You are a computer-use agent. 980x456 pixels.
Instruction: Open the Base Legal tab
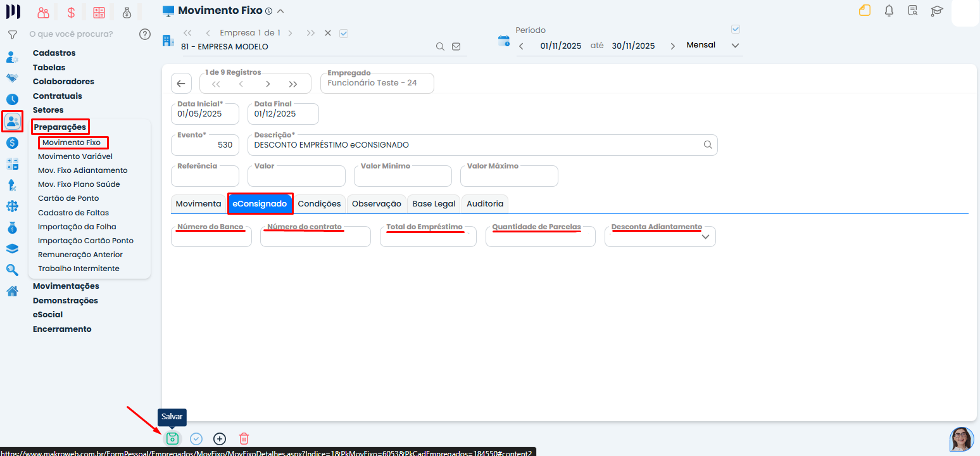pos(434,203)
